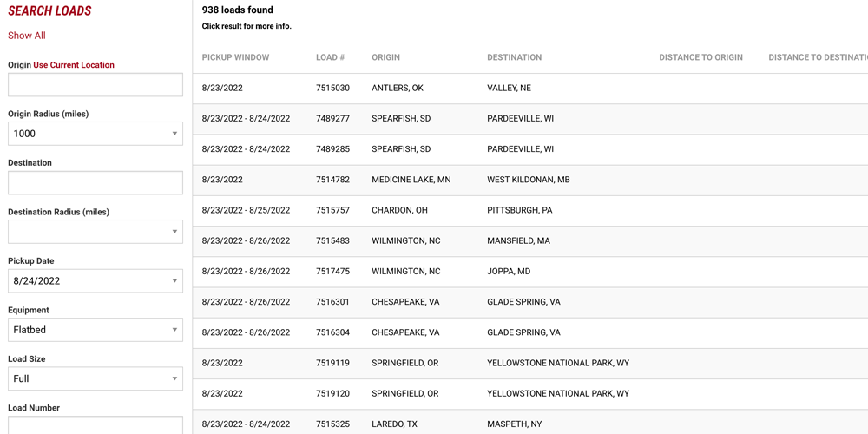Sort by Pickup Window column header
The width and height of the screenshot is (868, 434).
tap(235, 57)
